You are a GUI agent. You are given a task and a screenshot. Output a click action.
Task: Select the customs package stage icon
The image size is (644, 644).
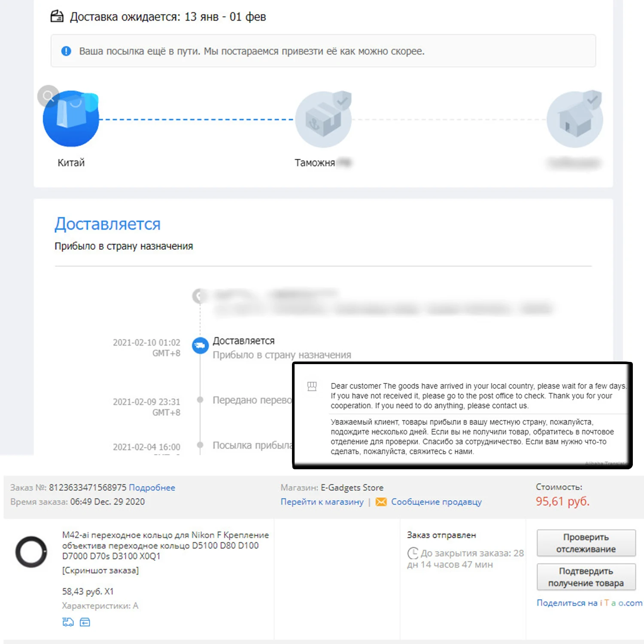323,119
